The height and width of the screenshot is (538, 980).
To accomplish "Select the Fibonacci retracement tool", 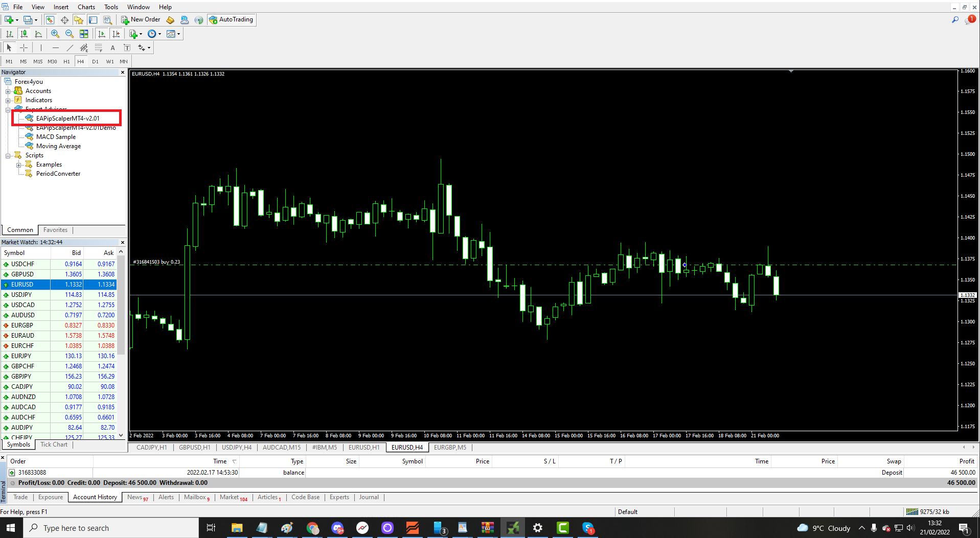I will [99, 48].
